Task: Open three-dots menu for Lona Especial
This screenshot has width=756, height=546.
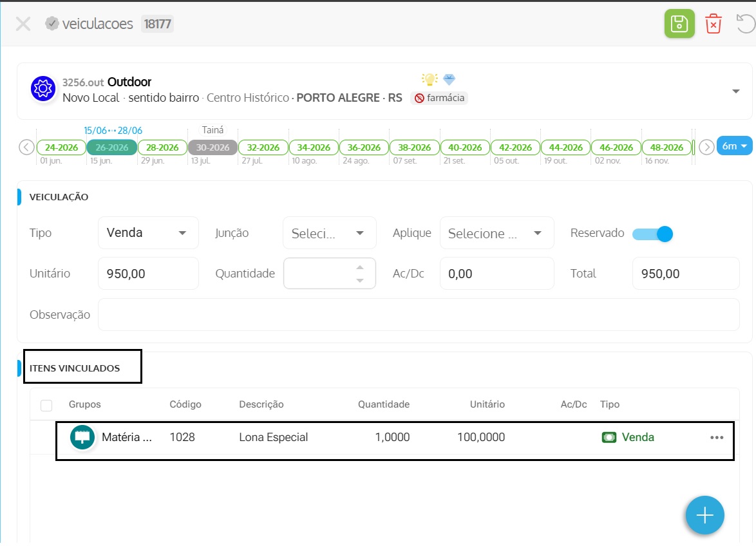Action: coord(717,438)
